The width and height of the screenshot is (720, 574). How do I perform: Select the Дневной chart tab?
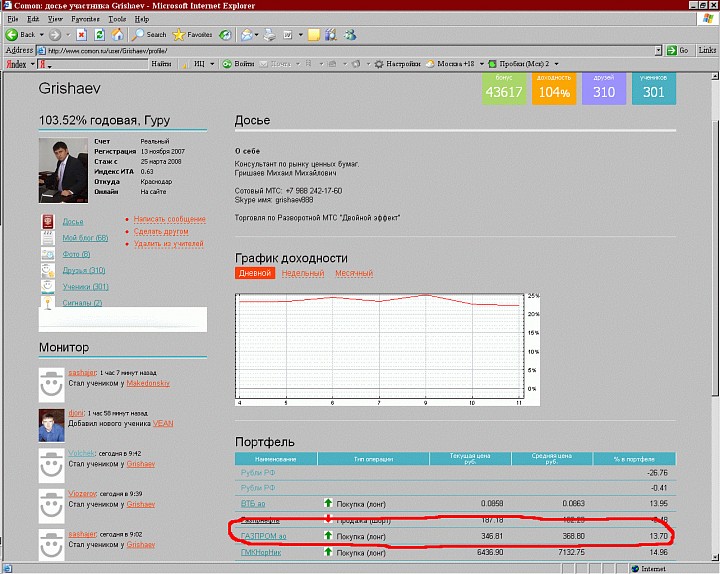point(255,273)
